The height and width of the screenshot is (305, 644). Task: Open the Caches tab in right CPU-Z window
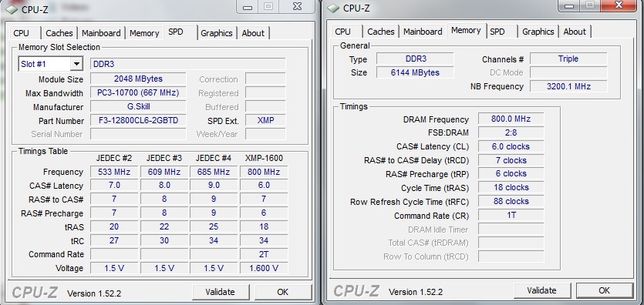pyautogui.click(x=381, y=32)
